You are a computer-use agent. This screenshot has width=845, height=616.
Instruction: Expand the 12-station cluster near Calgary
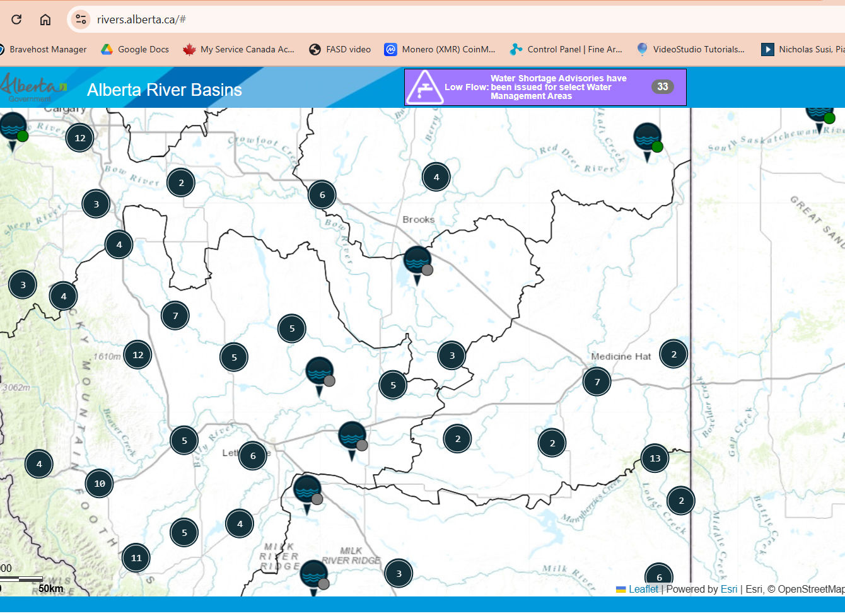pos(79,137)
